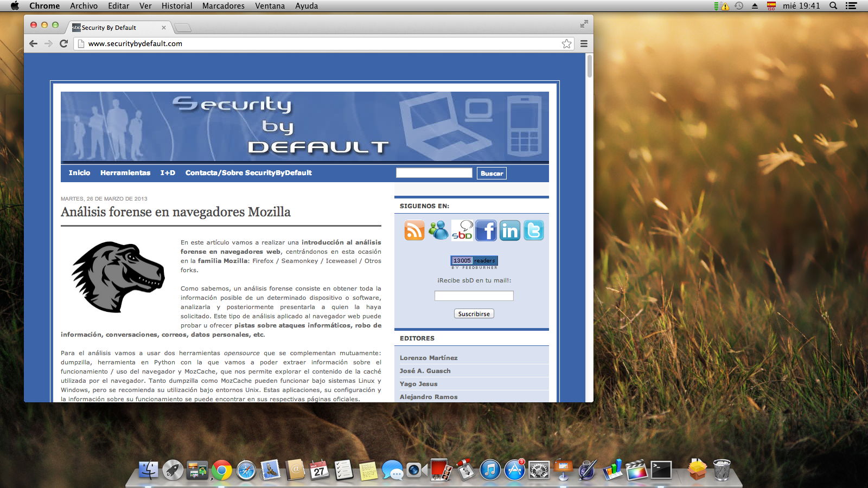Click the blue and green people icon

click(438, 230)
